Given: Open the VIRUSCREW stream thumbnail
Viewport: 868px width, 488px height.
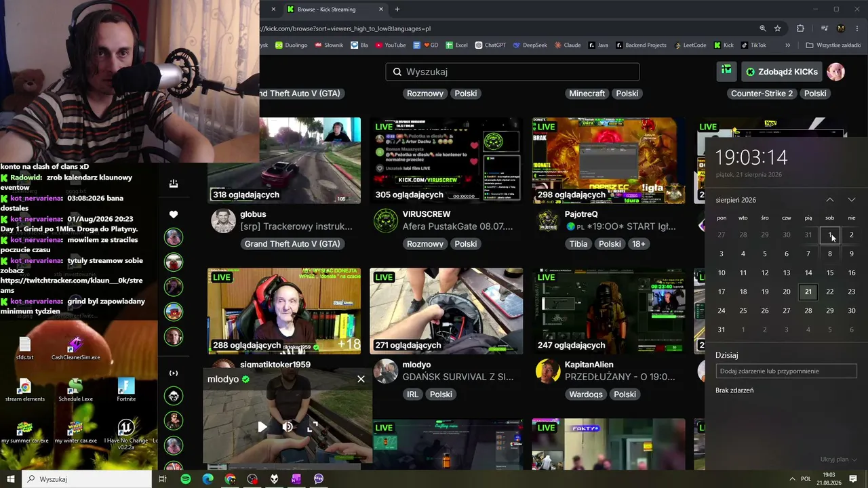Looking at the screenshot, I should click(446, 161).
